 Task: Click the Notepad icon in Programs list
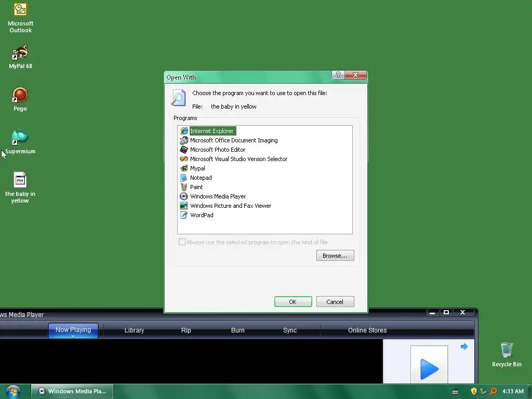[184, 178]
